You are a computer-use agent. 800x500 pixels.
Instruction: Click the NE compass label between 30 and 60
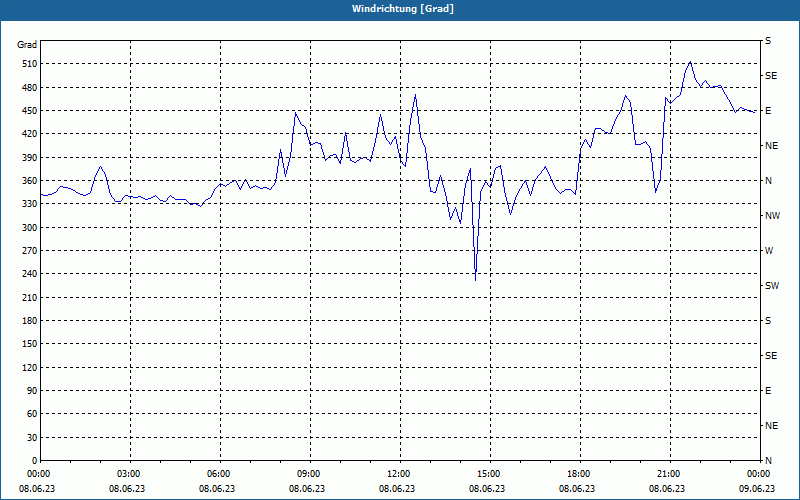click(772, 426)
